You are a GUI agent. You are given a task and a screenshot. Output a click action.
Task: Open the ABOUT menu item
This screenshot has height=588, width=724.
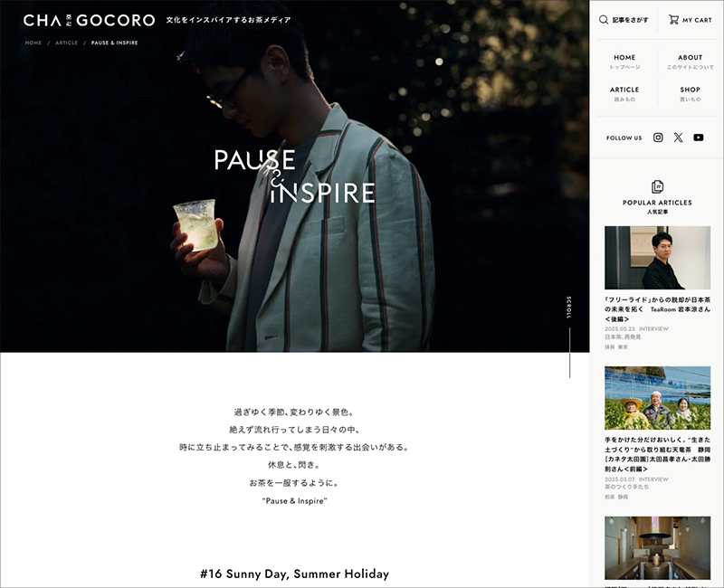pos(690,62)
